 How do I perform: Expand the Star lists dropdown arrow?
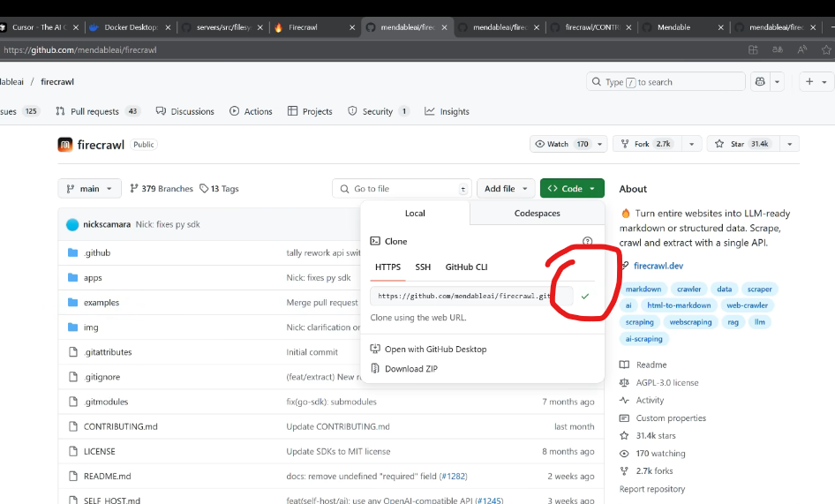(x=790, y=144)
